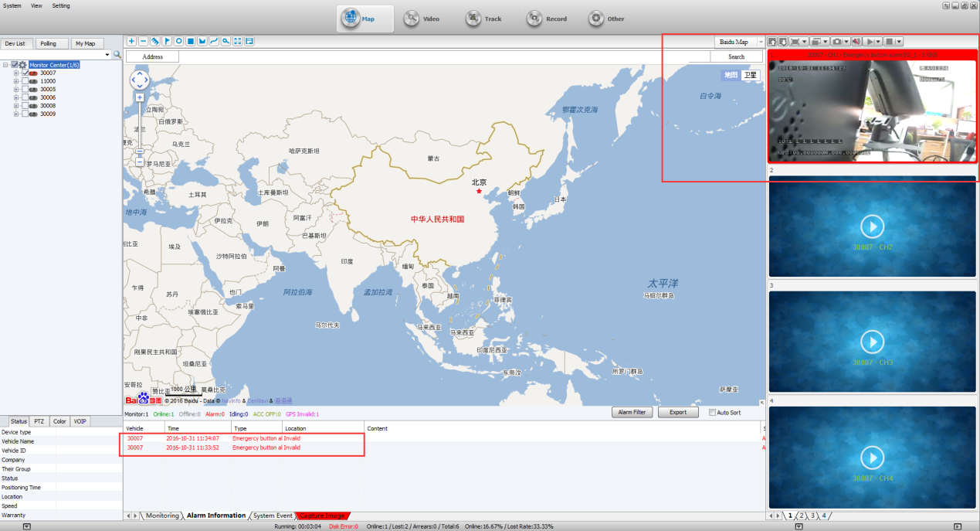Open the System Event tab
Viewport: 980px width, 531px height.
(273, 516)
